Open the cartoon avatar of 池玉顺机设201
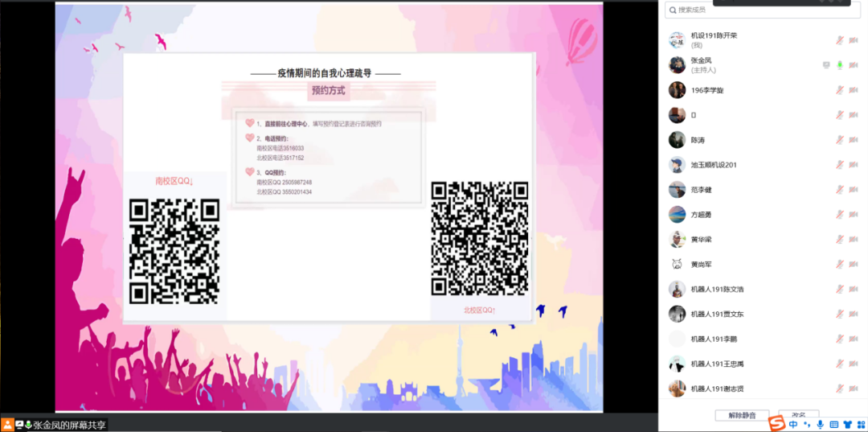Image resolution: width=868 pixels, height=432 pixels. point(677,164)
